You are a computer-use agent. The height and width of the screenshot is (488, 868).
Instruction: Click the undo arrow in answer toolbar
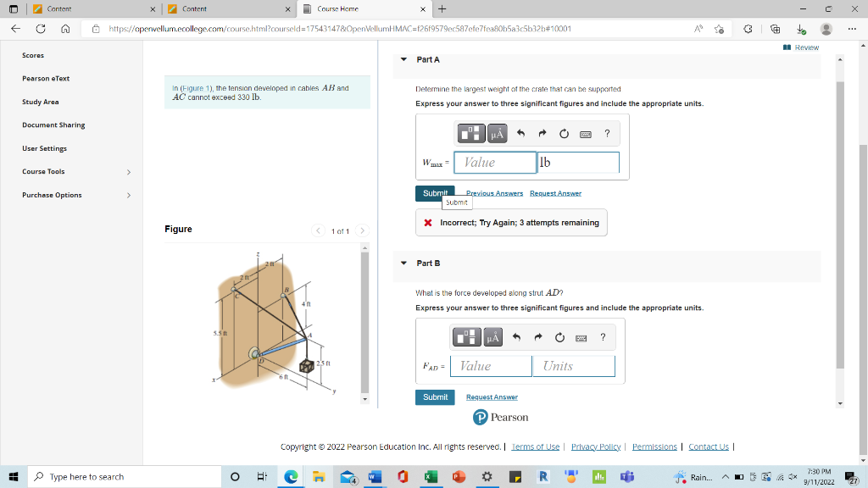pos(520,133)
